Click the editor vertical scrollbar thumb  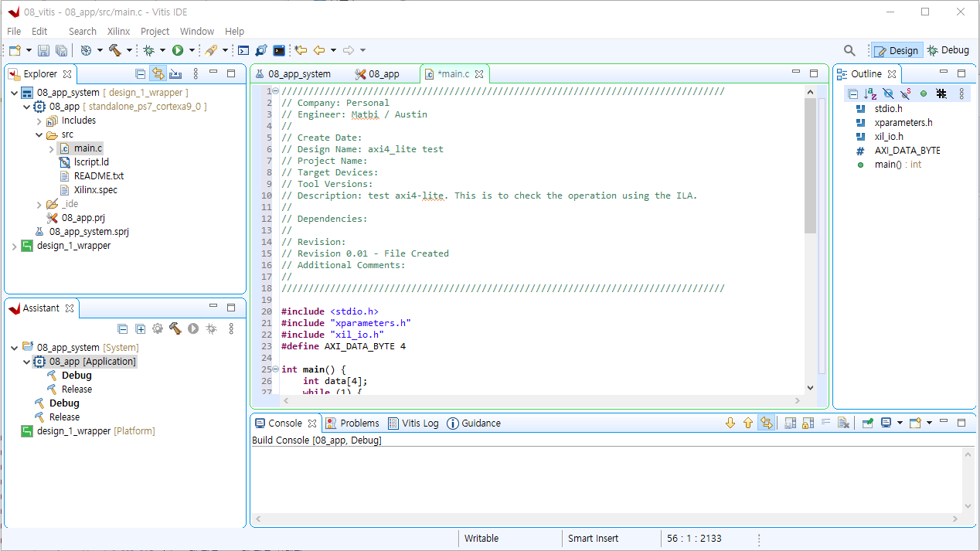click(810, 165)
